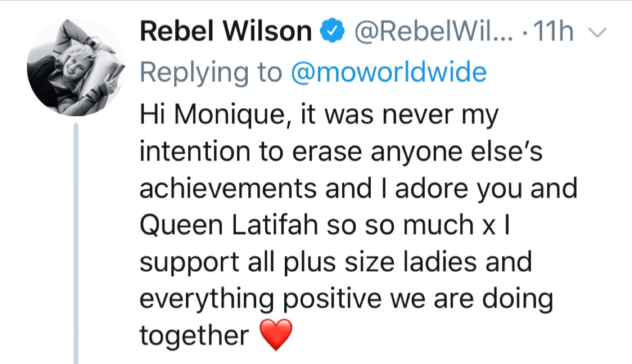Click the "Replying to" label text

click(211, 74)
